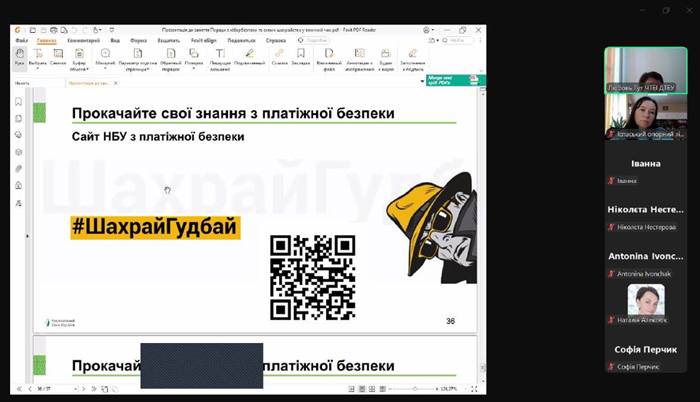This screenshot has width=700, height=402.
Task: Expand the Select (Выбрать) tool dropdown
Action: pyautogui.click(x=38, y=57)
